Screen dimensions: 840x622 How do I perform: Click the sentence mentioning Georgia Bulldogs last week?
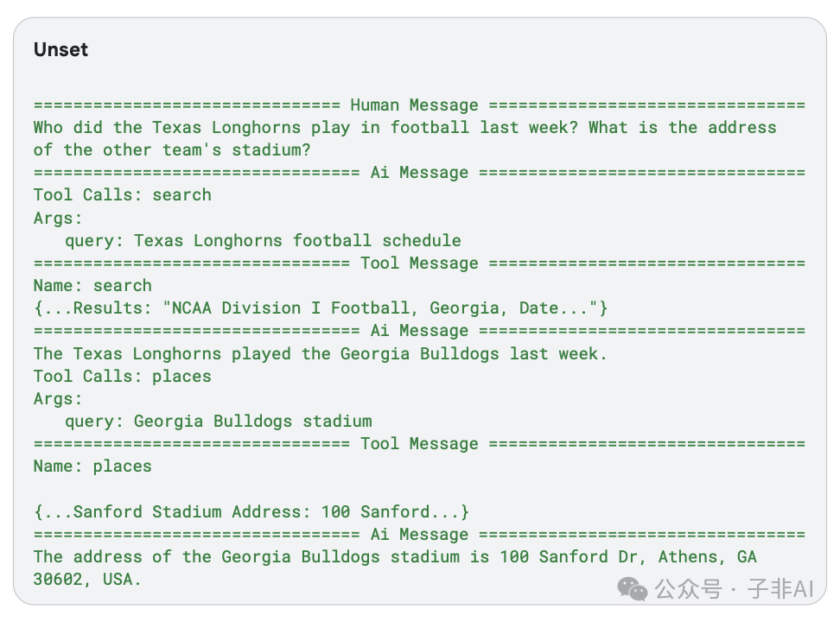tap(321, 353)
